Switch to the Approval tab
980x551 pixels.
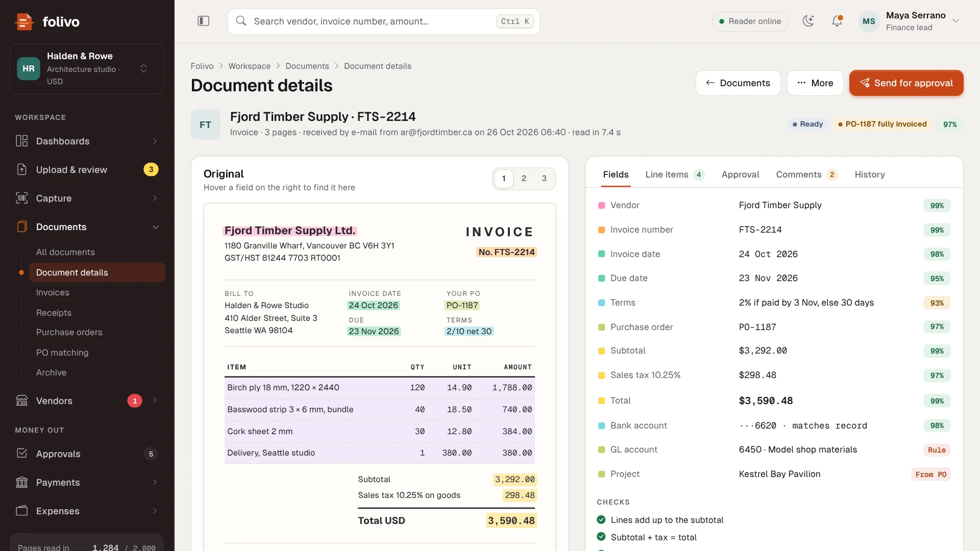tap(740, 174)
